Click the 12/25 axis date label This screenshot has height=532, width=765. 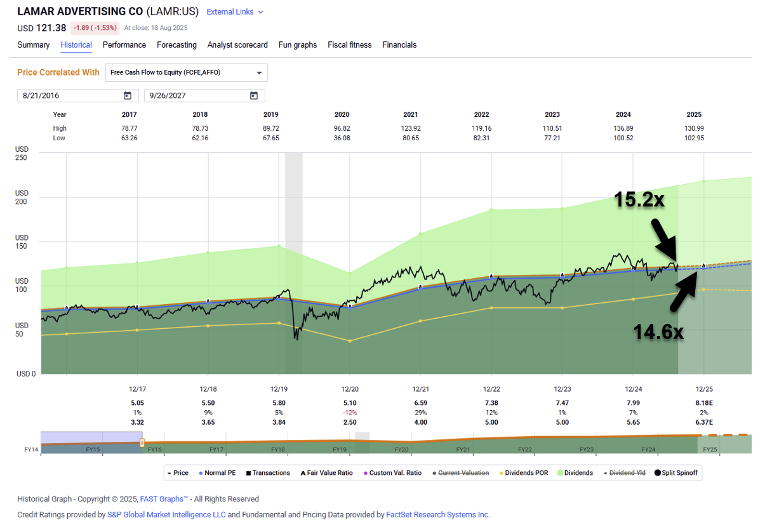point(703,389)
